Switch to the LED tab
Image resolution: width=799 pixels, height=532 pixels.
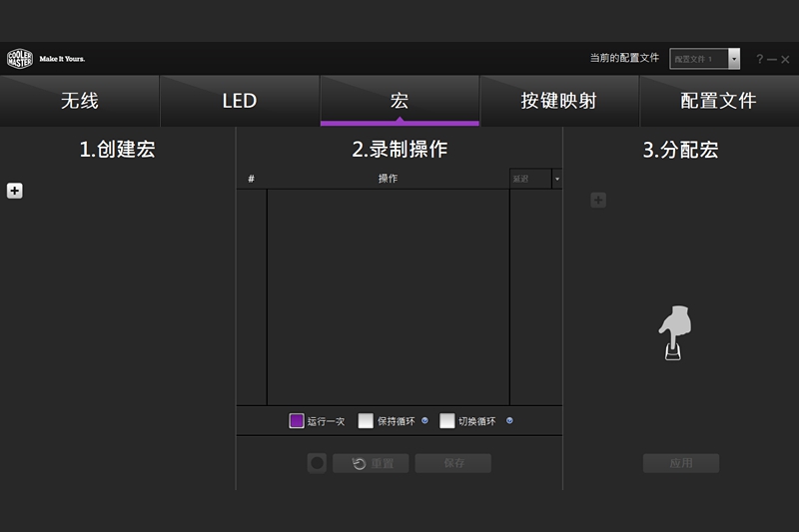[240, 101]
